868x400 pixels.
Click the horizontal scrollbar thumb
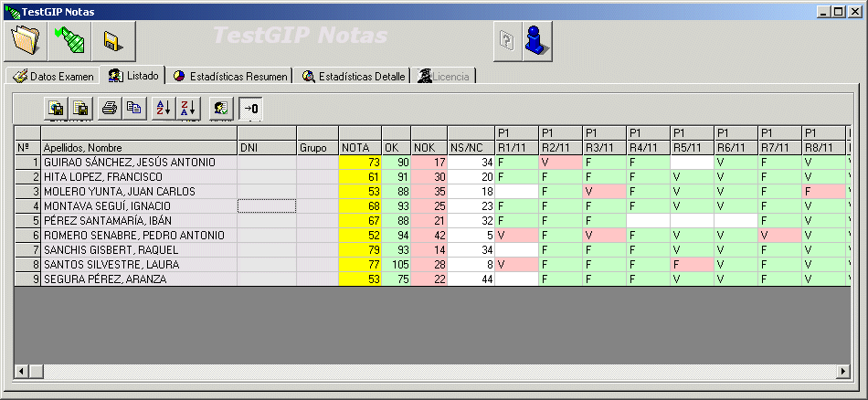[36, 371]
